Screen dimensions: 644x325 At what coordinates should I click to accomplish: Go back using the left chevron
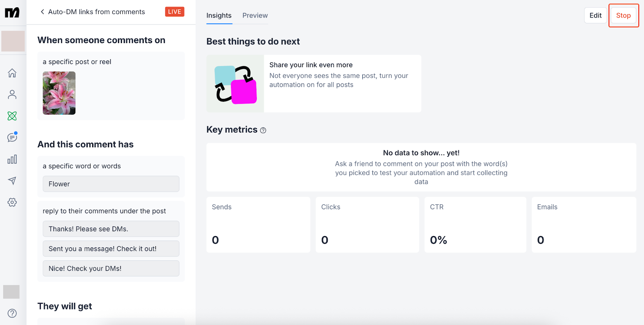[42, 12]
